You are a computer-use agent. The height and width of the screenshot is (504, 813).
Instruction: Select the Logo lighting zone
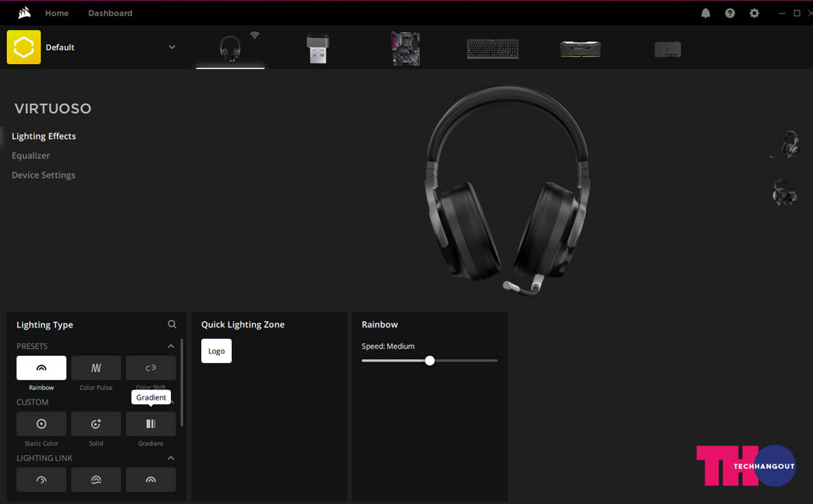216,351
